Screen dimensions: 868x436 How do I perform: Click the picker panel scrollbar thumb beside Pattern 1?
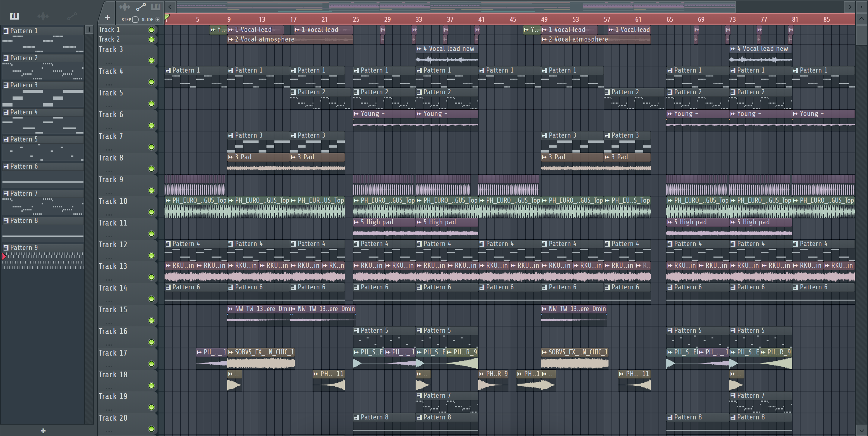(x=89, y=30)
